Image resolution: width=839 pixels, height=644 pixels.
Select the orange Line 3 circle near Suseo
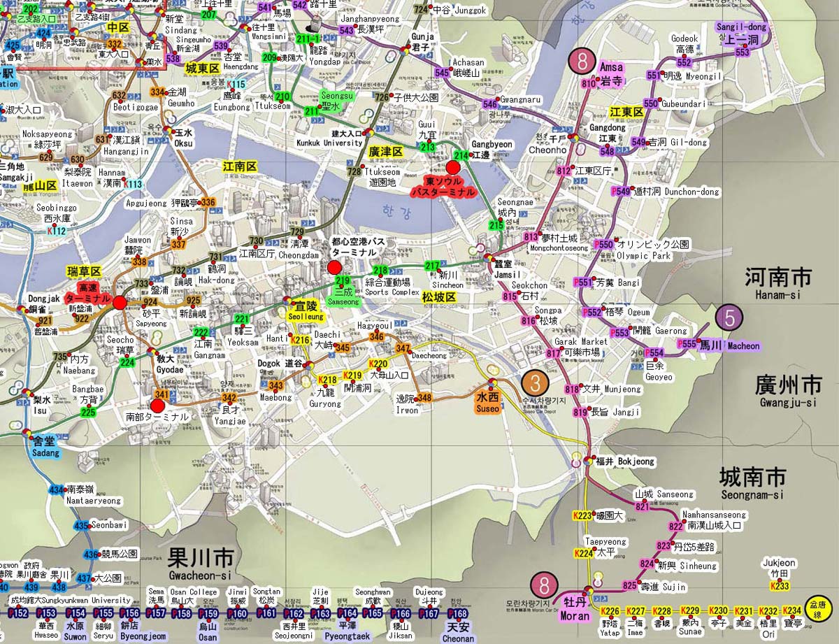pos(535,383)
